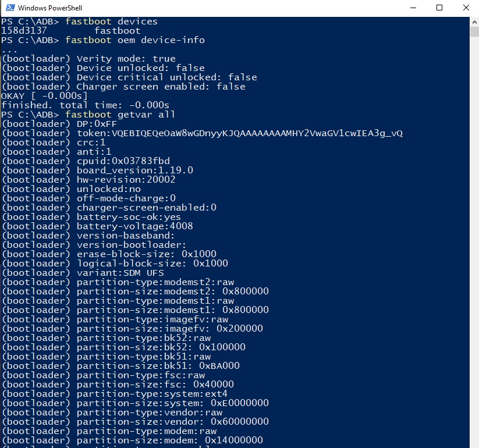Click the 'version-bootloader:' line
479x448 pixels.
tap(94, 245)
